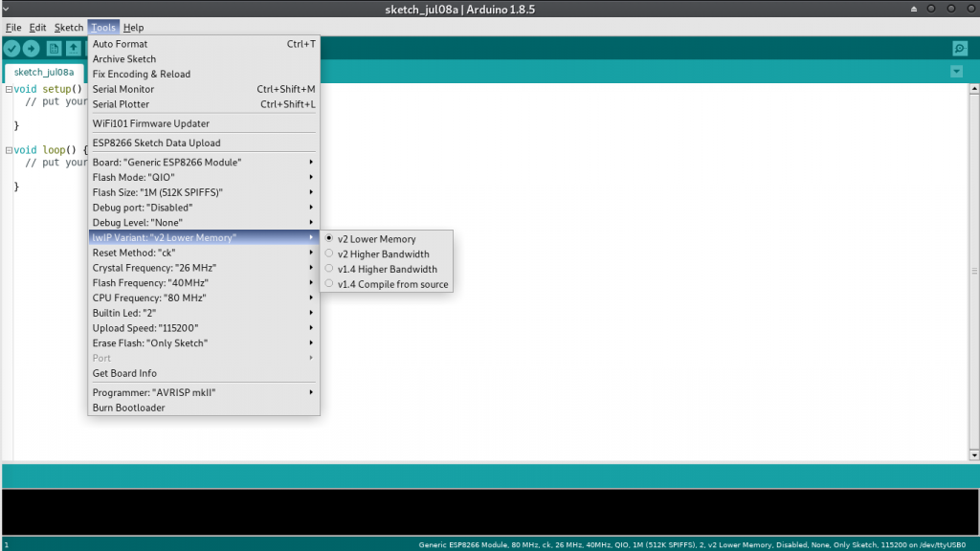980x551 pixels.
Task: Click the void setup() code line
Action: [x=48, y=89]
